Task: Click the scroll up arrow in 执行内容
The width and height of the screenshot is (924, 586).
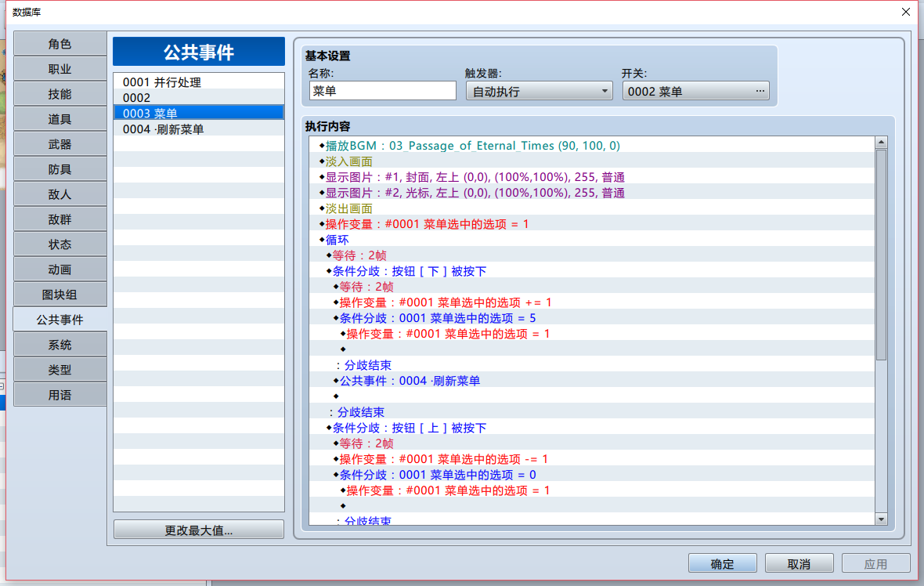Action: click(x=881, y=142)
